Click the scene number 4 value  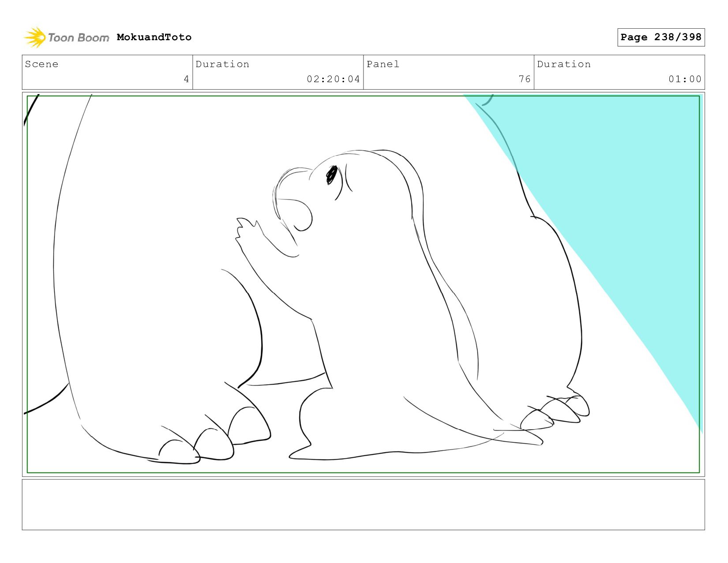coord(187,79)
